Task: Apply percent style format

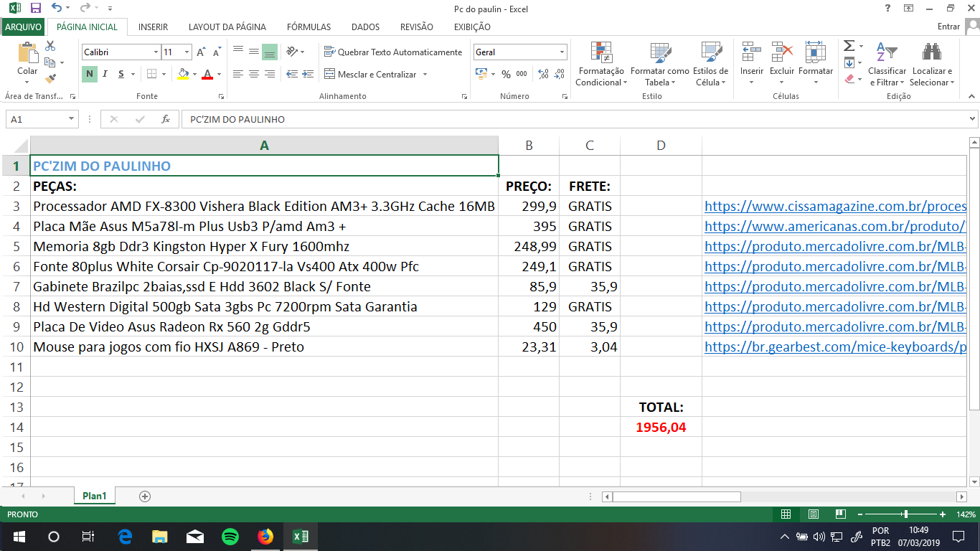Action: 507,74
